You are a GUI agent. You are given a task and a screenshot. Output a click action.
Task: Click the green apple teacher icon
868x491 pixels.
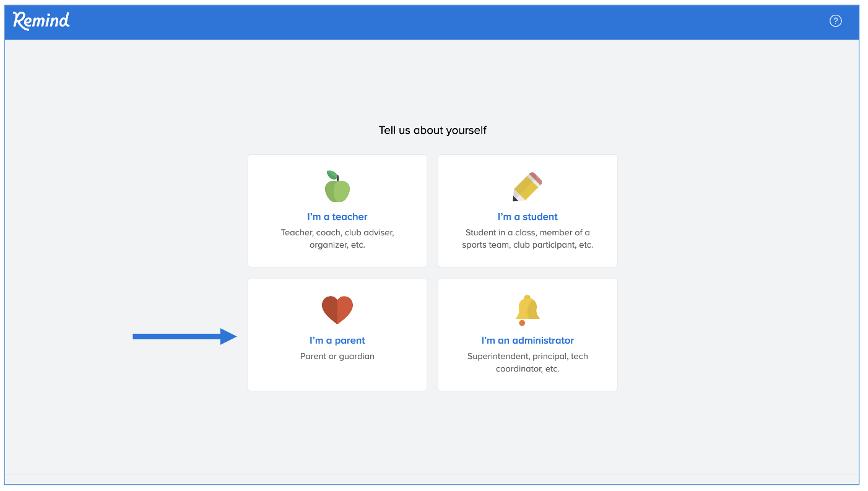[x=337, y=186]
